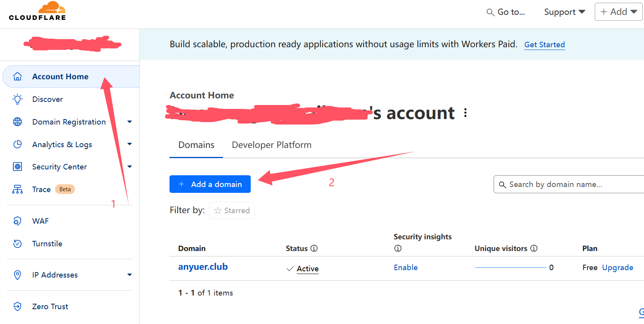Click the '1 - 1 of 1 items' text
Screen dimensions: 644x324
tap(205, 293)
